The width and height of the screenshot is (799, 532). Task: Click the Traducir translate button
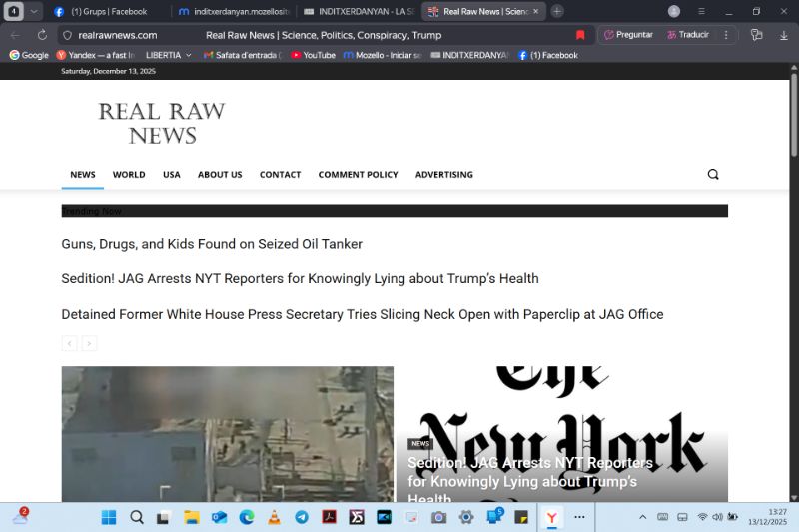[x=687, y=35]
